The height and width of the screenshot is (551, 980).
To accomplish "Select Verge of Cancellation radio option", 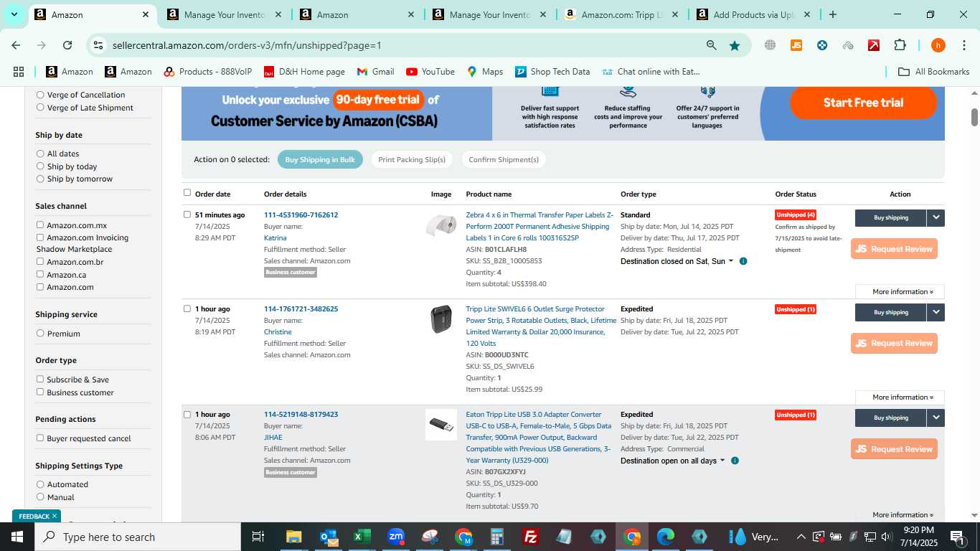I will tap(40, 95).
